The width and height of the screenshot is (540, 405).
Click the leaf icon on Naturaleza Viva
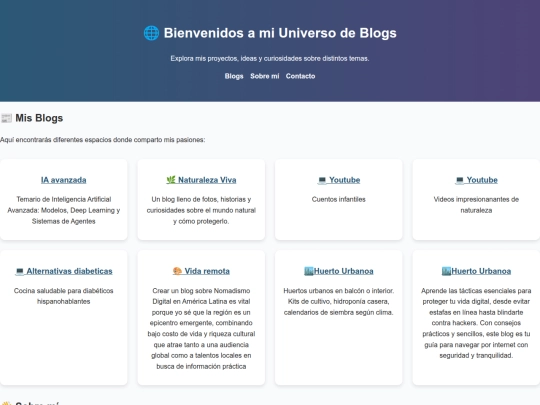click(171, 180)
